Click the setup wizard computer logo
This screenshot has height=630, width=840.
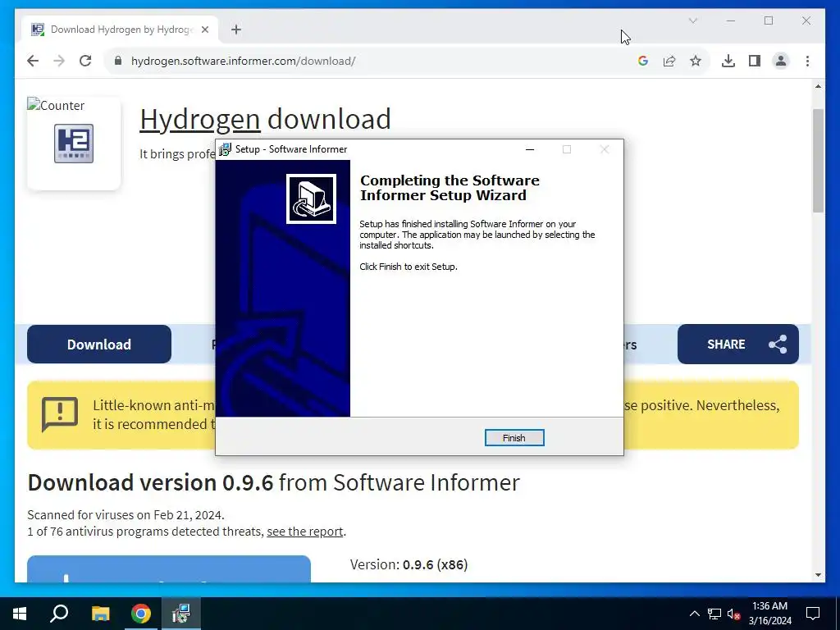pyautogui.click(x=311, y=199)
